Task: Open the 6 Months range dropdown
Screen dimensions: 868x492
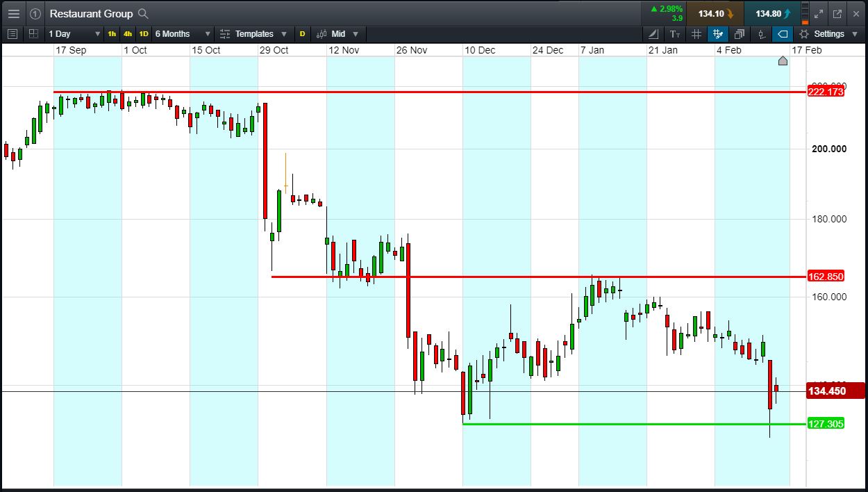Action: (183, 33)
